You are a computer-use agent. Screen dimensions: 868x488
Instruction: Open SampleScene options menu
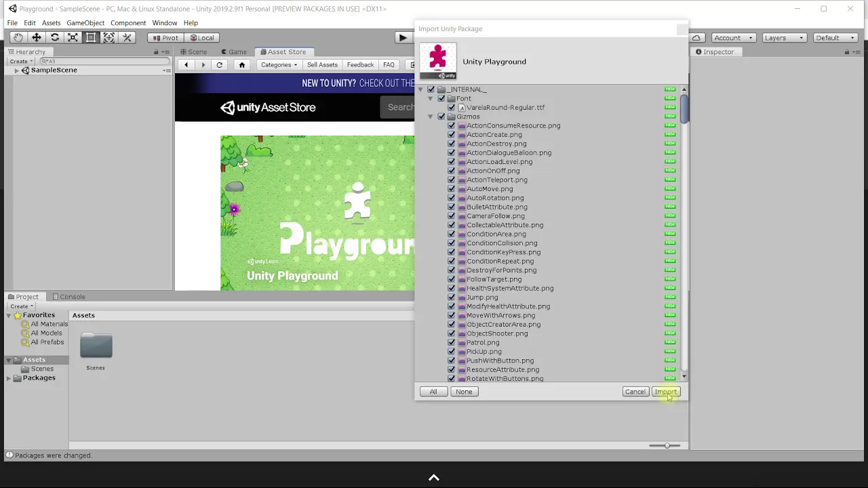[x=167, y=70]
